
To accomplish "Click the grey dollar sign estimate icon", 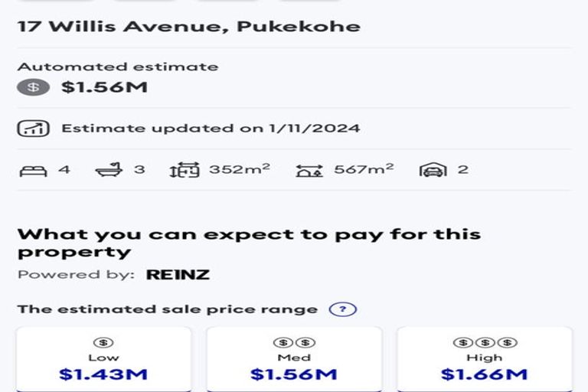I will [x=34, y=87].
